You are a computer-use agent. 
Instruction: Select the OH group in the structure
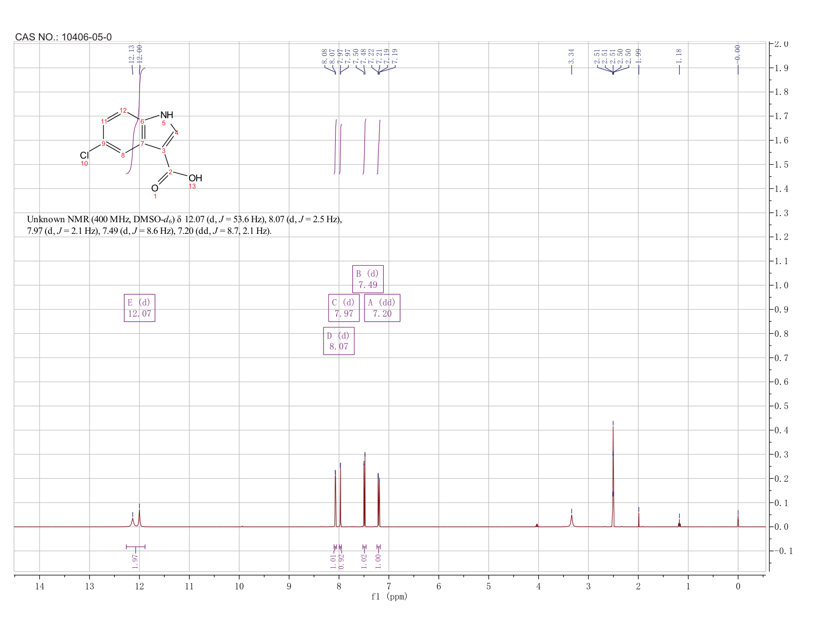195,178
